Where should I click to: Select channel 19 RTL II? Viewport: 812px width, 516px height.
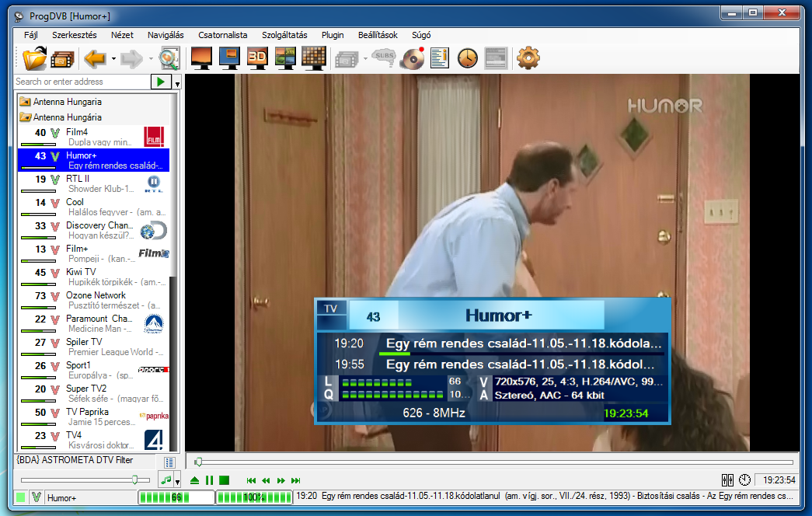click(x=93, y=183)
